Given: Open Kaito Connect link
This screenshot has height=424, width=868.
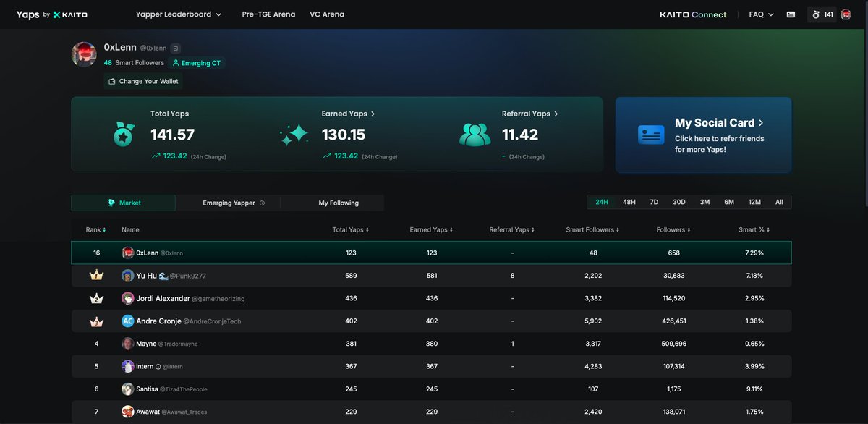Looking at the screenshot, I should tap(693, 14).
